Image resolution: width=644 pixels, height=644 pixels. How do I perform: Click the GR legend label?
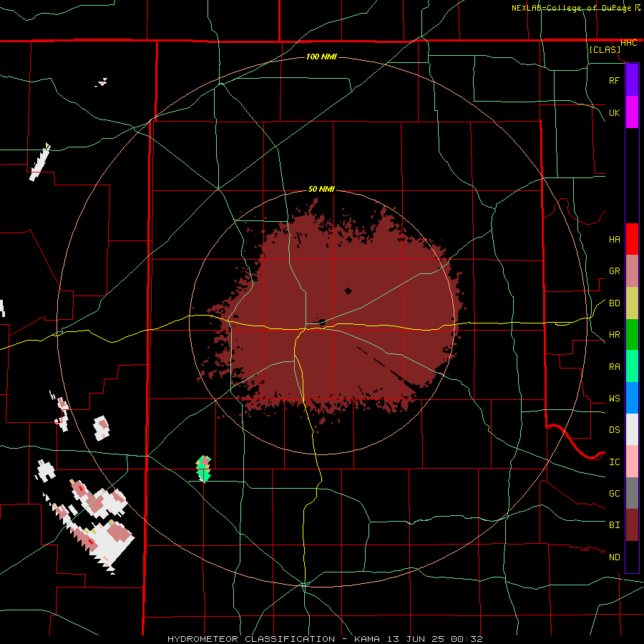(614, 271)
